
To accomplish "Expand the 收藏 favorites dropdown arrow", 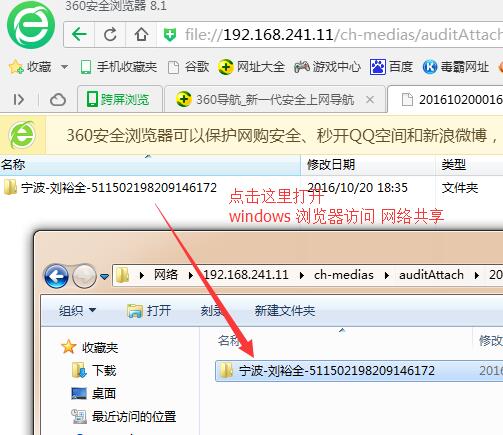I will pos(65,67).
